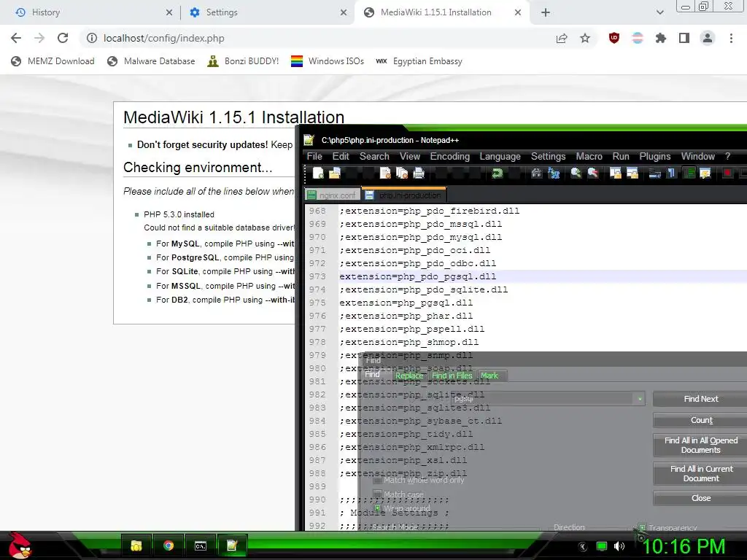
Task: Open File Explorer from the taskbar
Action: coord(136,545)
